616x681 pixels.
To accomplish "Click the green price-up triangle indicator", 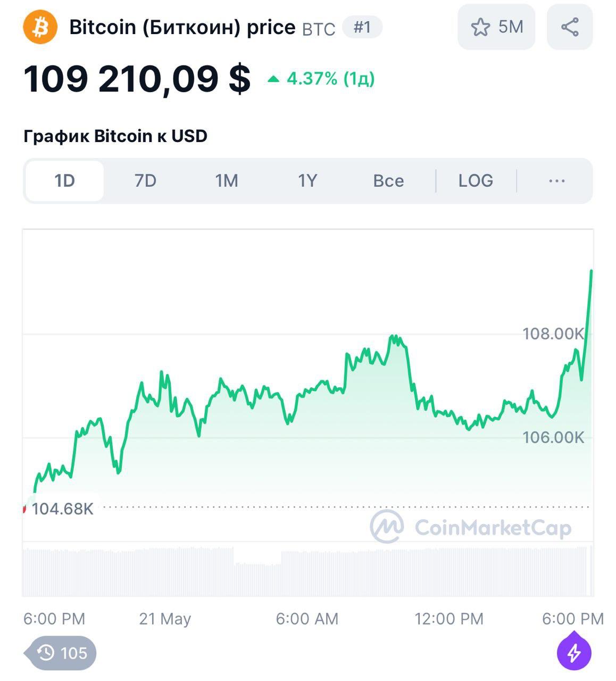I will [273, 79].
